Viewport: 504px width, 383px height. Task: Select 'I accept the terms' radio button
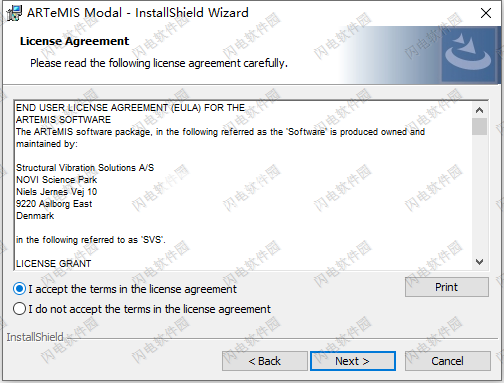point(19,289)
